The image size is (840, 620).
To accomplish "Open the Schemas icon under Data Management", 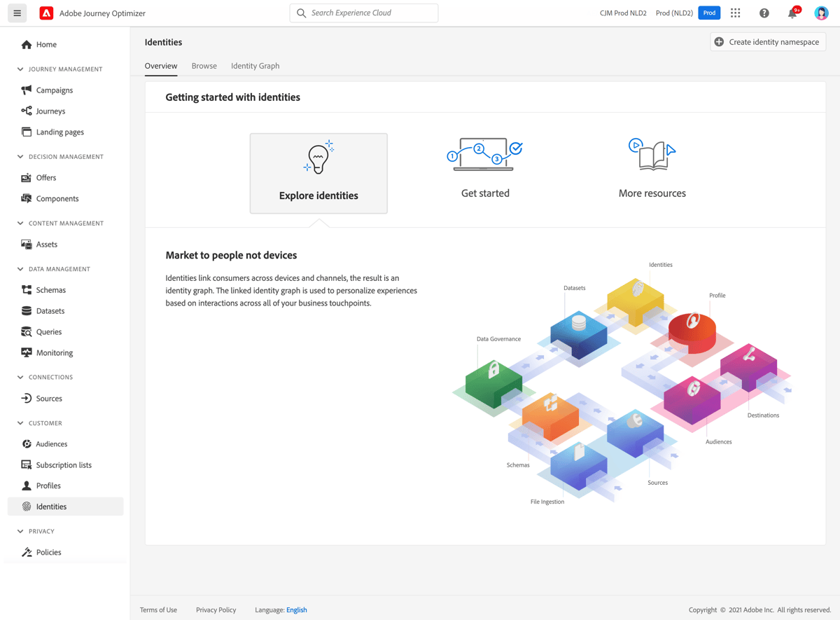I will click(25, 289).
